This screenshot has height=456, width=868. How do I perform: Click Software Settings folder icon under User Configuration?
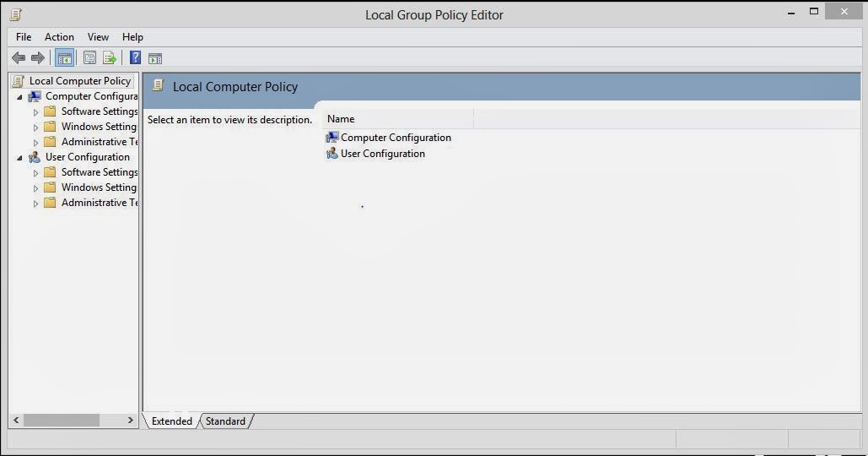tap(51, 172)
